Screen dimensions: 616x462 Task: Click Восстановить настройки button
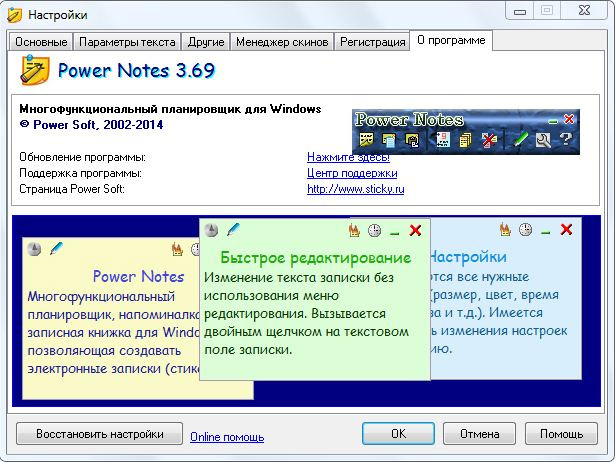pos(99,434)
